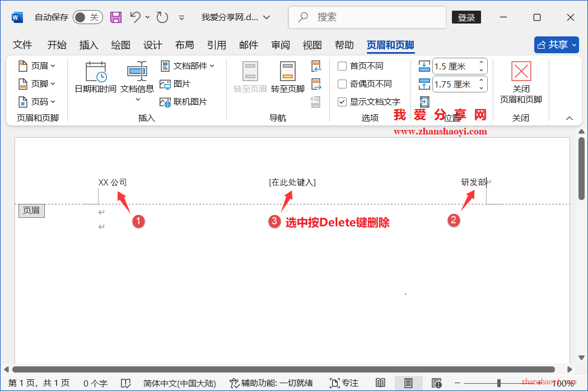Switch to the 引用 tab

pyautogui.click(x=217, y=45)
